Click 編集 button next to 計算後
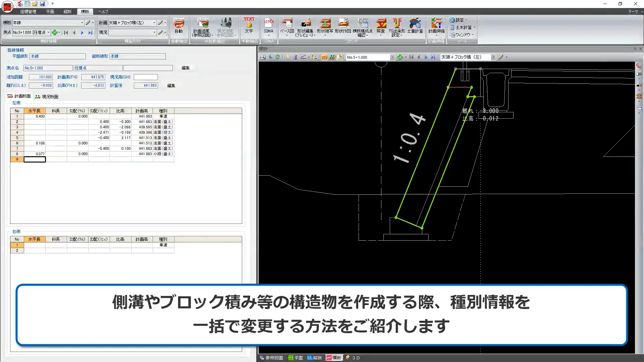The height and width of the screenshot is (362, 644). point(171,86)
